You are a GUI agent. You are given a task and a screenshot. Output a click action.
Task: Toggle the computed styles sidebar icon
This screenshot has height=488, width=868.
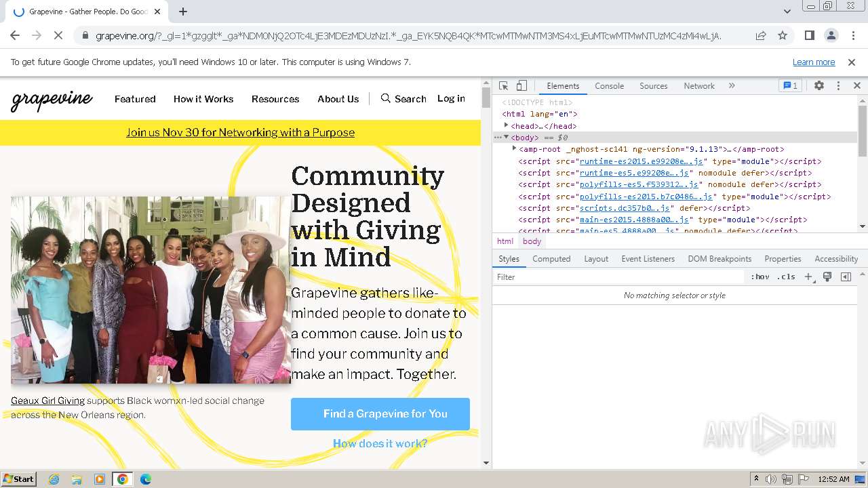pyautogui.click(x=846, y=277)
